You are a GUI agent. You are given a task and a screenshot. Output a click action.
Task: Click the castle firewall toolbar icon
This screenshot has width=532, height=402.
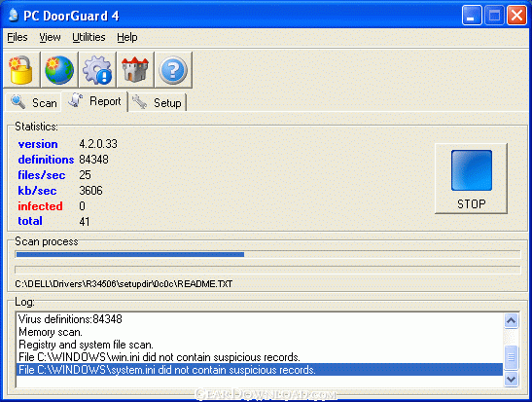tap(135, 70)
